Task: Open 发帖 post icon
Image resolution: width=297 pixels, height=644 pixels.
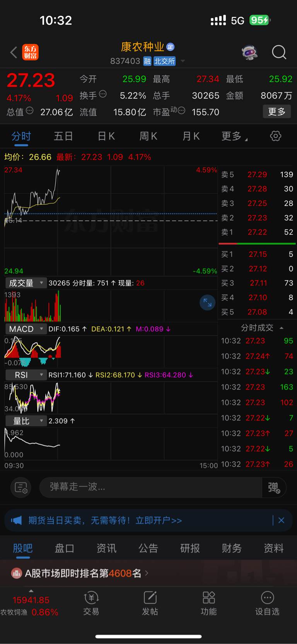Action: tap(150, 603)
